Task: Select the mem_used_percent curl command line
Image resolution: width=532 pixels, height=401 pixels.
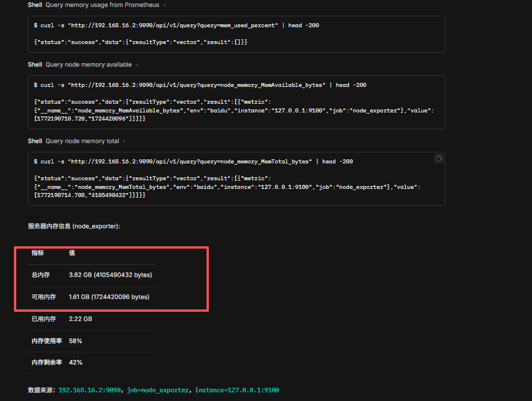Action: pos(176,25)
